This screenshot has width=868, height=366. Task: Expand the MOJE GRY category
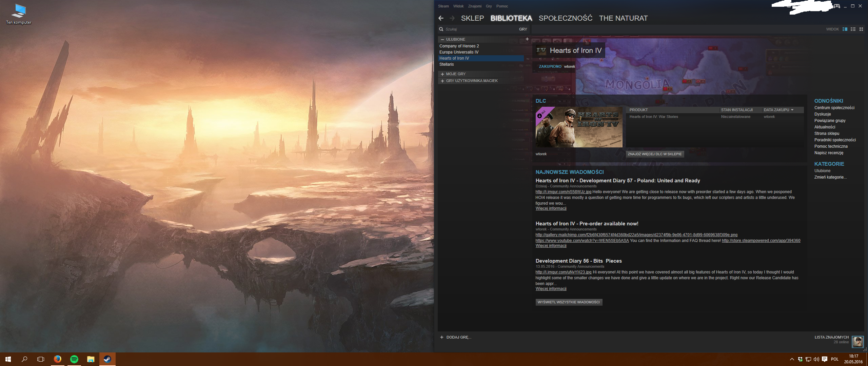442,74
